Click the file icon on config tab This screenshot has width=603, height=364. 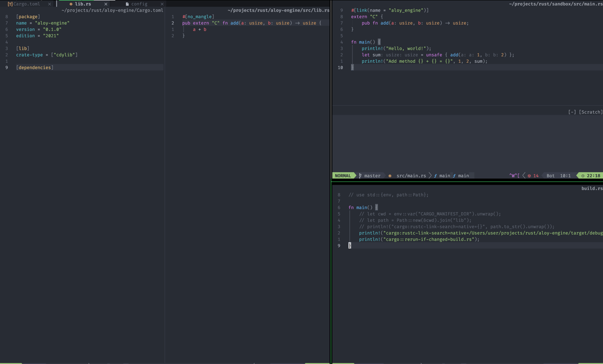[x=127, y=4]
